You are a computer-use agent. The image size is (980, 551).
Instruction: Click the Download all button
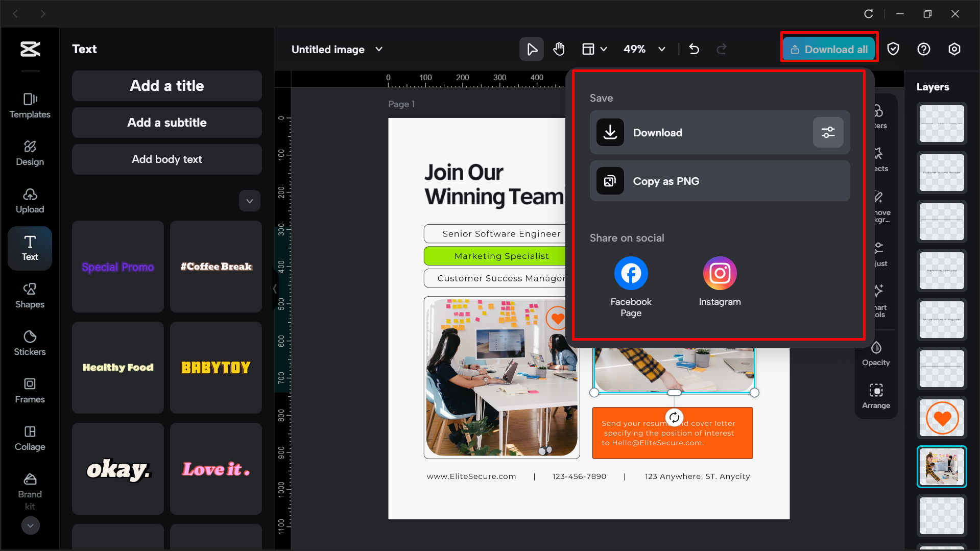[828, 49]
